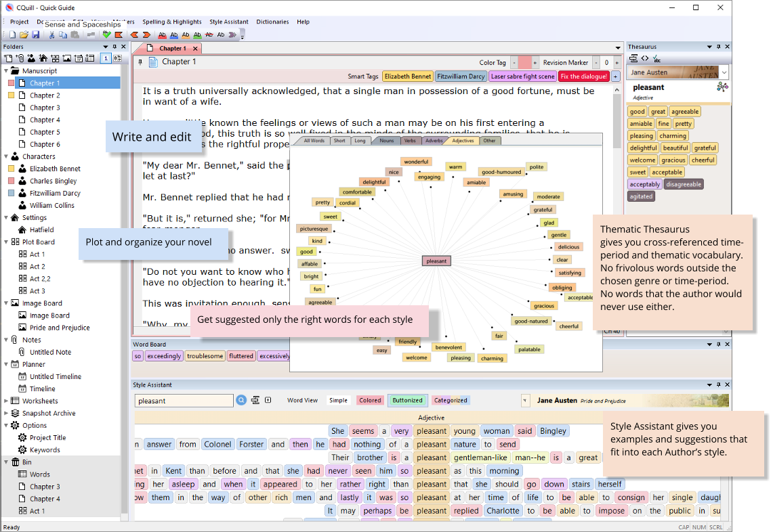Image resolution: width=773 pixels, height=532 pixels.
Task: Open the author dropdown in Style Assistant
Action: pyautogui.click(x=525, y=401)
